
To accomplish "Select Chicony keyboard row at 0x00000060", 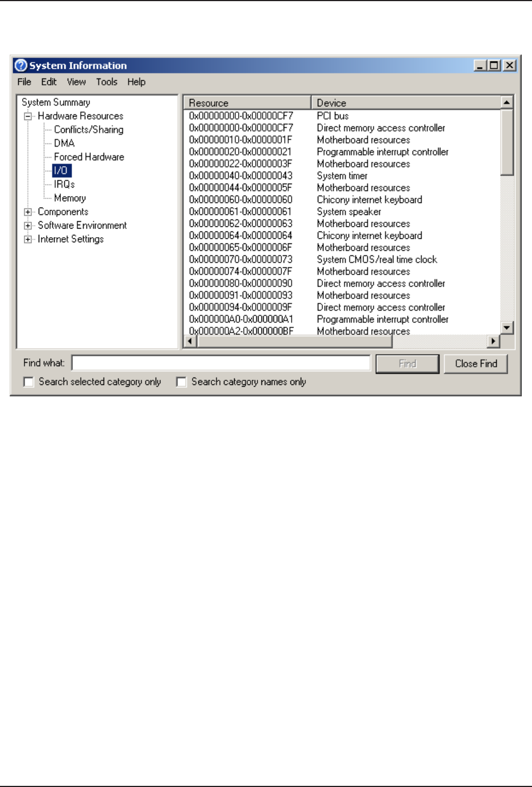I will click(x=342, y=200).
